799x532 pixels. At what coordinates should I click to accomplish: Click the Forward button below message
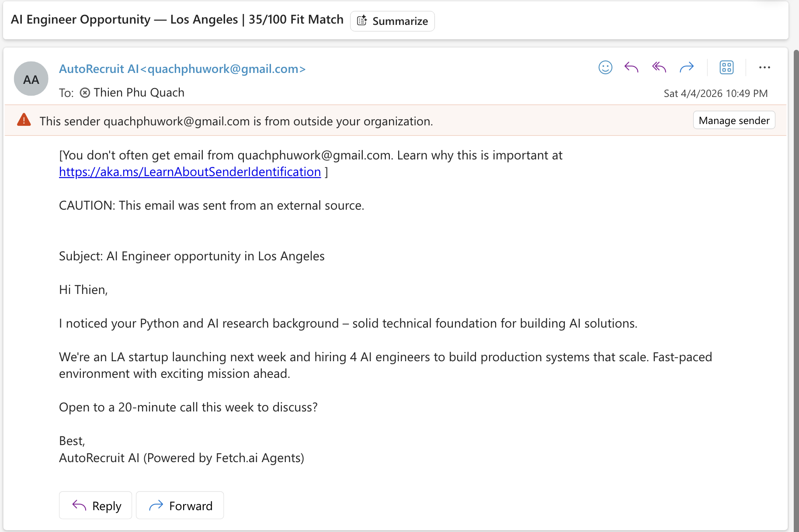(180, 505)
